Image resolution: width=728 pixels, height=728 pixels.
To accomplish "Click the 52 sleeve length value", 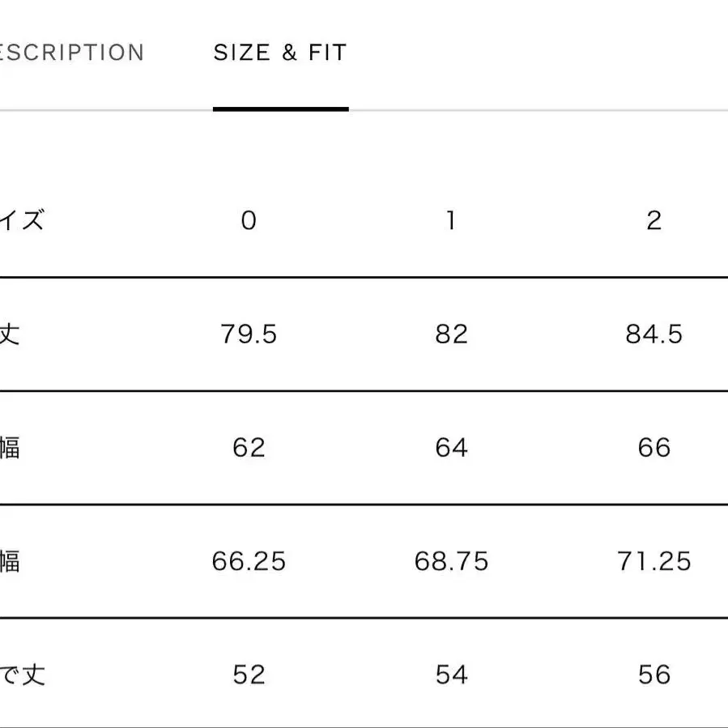I will tap(249, 675).
